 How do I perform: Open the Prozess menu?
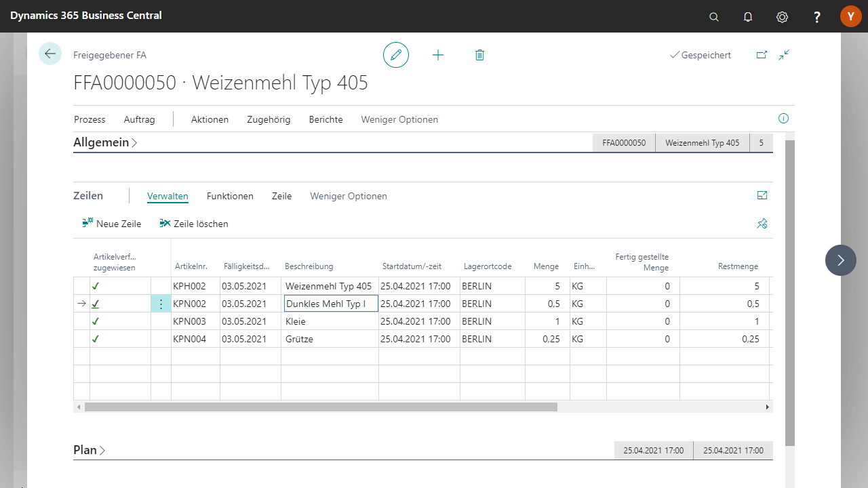[x=90, y=119]
